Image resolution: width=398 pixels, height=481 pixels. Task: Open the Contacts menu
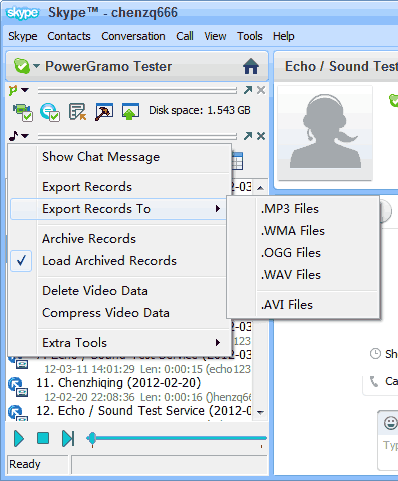point(69,36)
